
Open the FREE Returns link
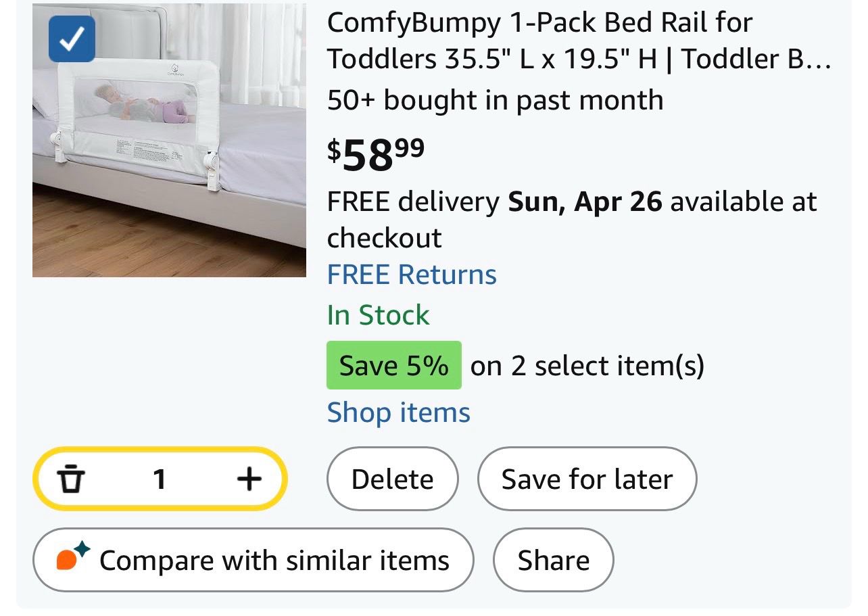click(412, 275)
